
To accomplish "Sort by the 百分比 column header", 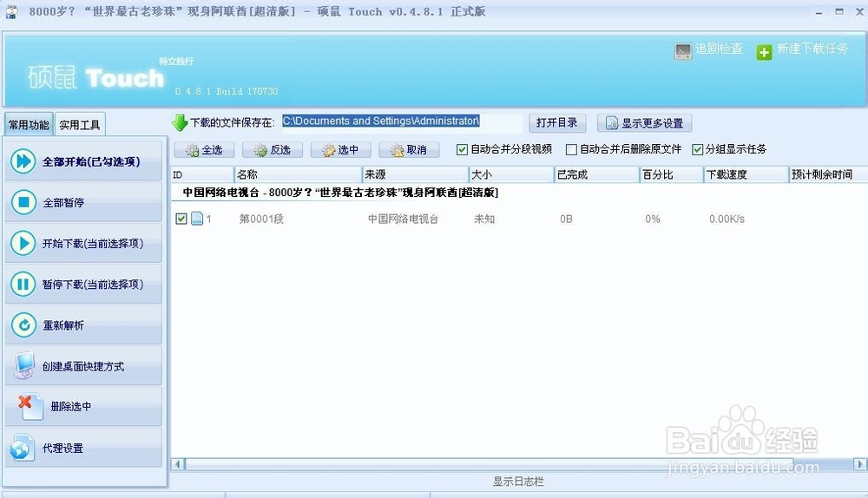I will coord(672,174).
